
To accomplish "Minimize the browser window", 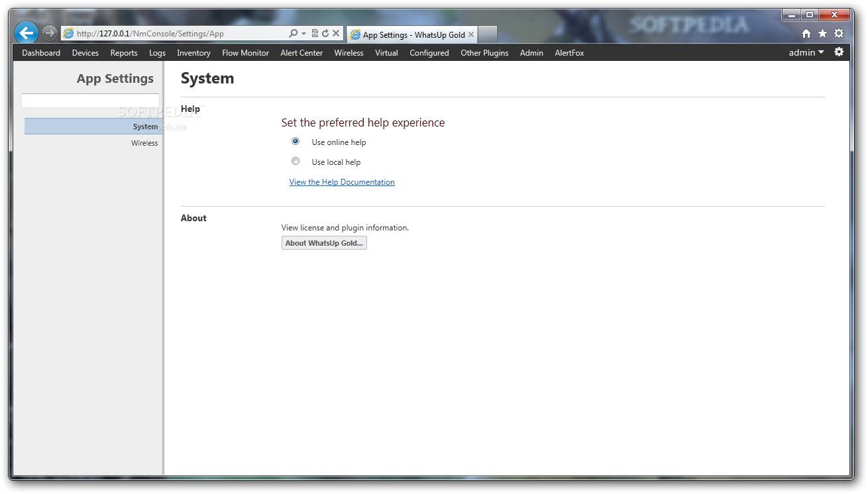I will click(x=791, y=15).
